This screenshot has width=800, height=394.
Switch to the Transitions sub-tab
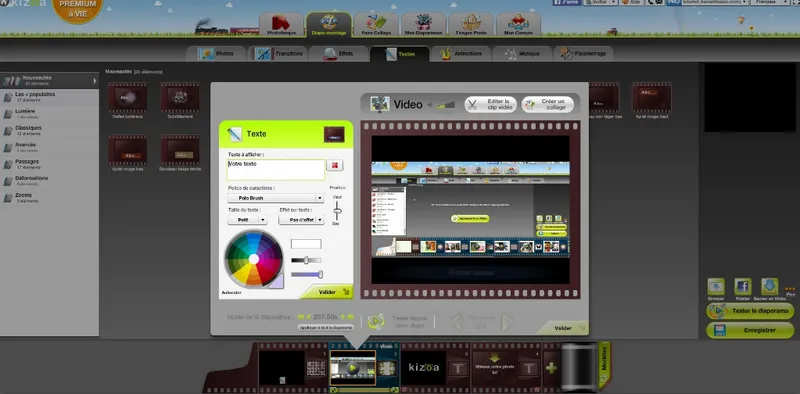point(279,54)
